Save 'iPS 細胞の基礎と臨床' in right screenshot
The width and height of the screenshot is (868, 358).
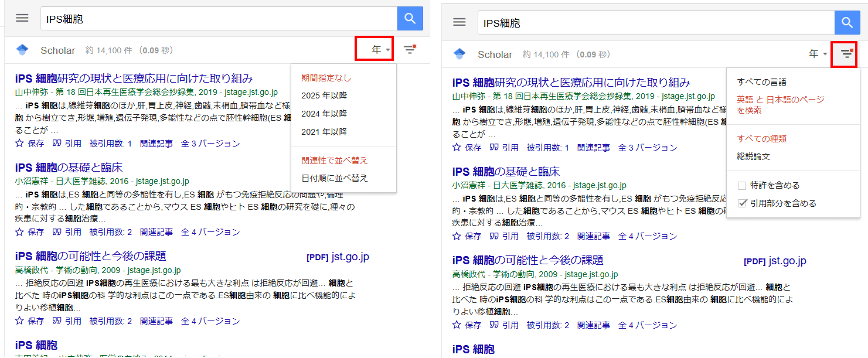pos(467,236)
